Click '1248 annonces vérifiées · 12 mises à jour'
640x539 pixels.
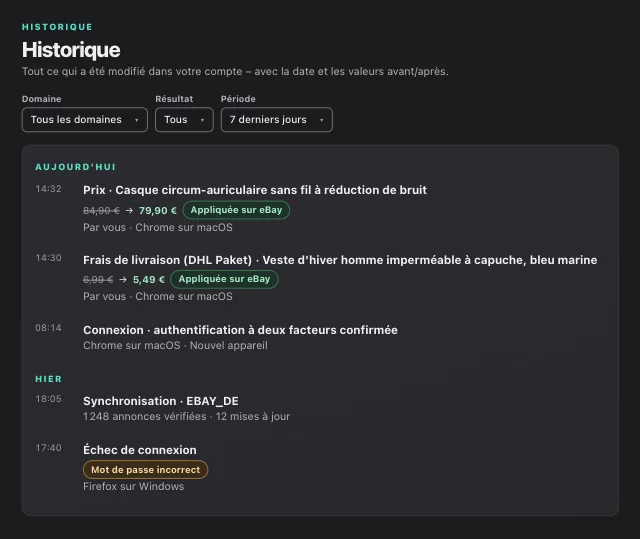[x=187, y=417]
